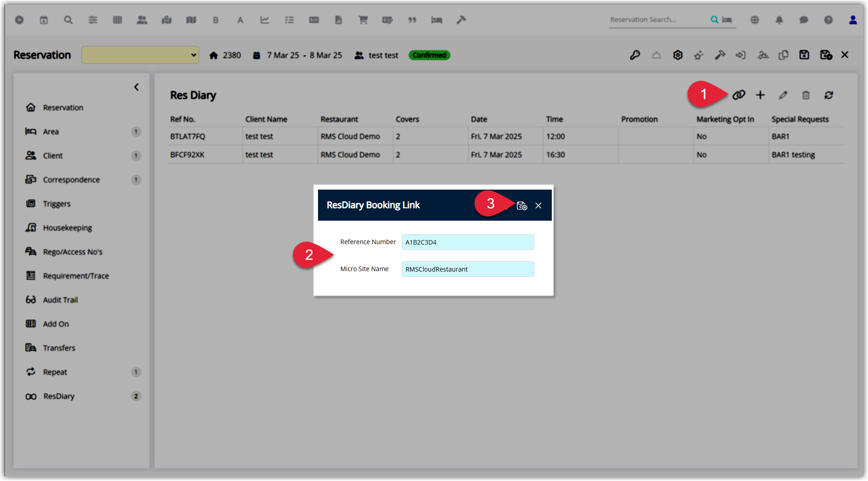Open Rego/Access No's section
The height and width of the screenshot is (481, 868).
(x=73, y=252)
